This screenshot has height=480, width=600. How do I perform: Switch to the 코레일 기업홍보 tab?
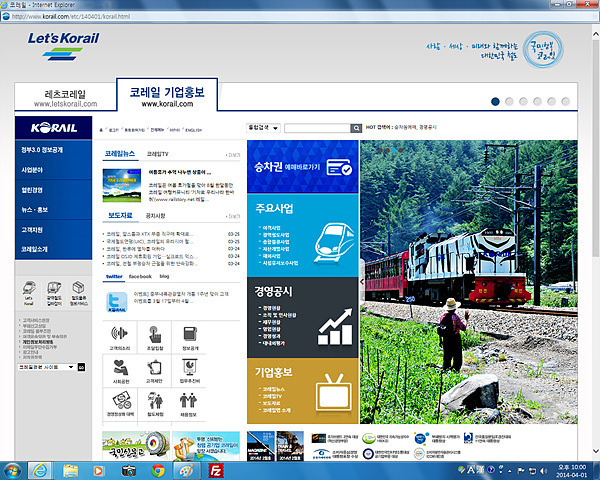click(x=167, y=96)
